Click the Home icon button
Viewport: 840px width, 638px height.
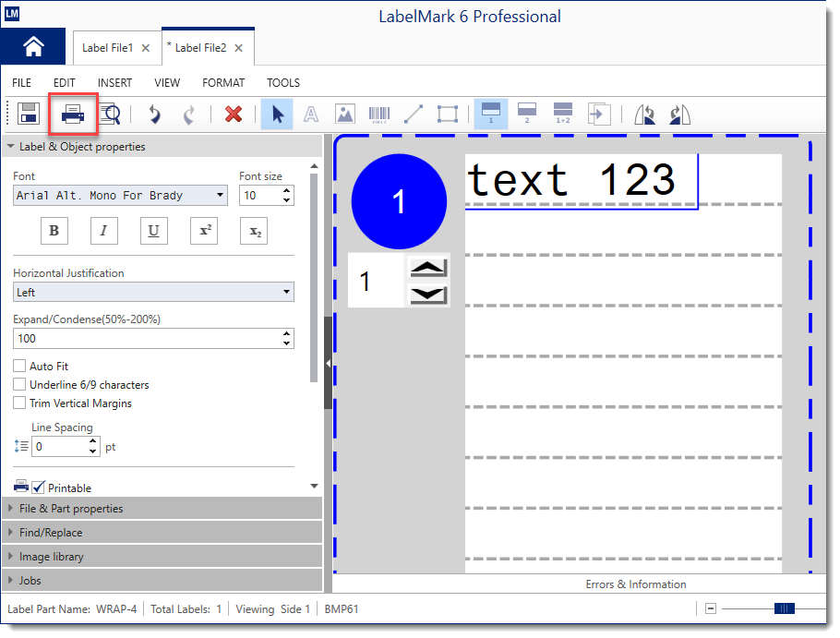click(33, 46)
